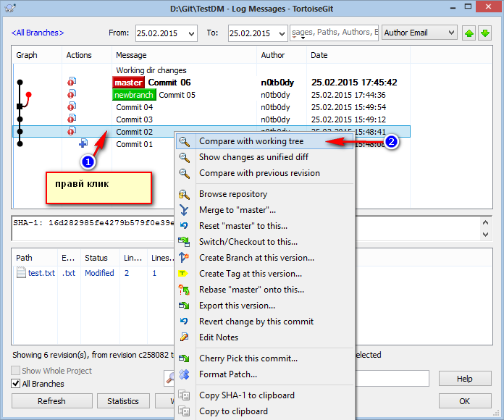
Task: Toggle the Show Whole Project checkbox
Action: coord(15,371)
